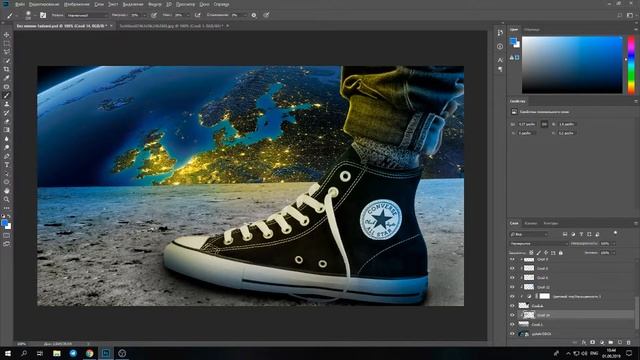The height and width of the screenshot is (360, 640).
Task: Open the Filter (Фильтр) menu
Action: [x=155, y=4]
